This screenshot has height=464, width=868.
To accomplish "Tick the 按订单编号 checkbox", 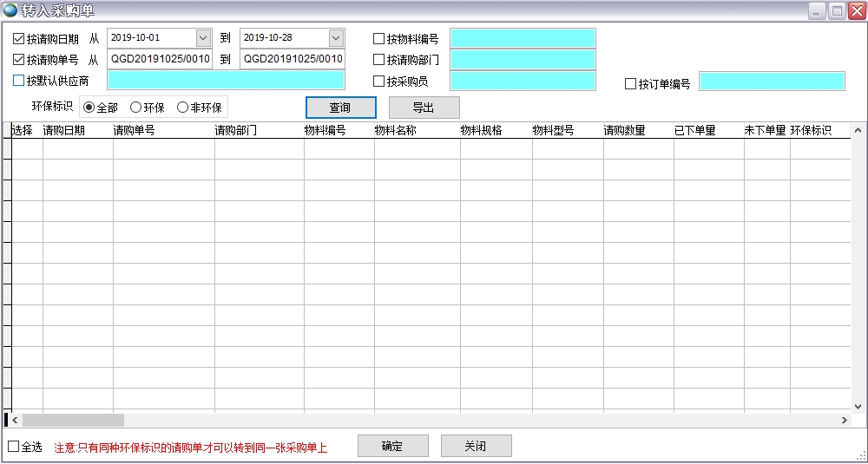I will (x=631, y=84).
